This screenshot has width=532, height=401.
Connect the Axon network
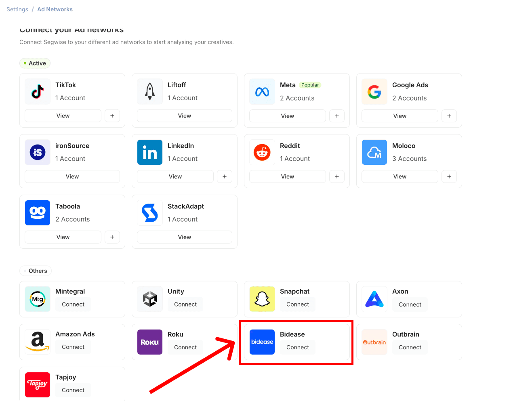(x=410, y=304)
